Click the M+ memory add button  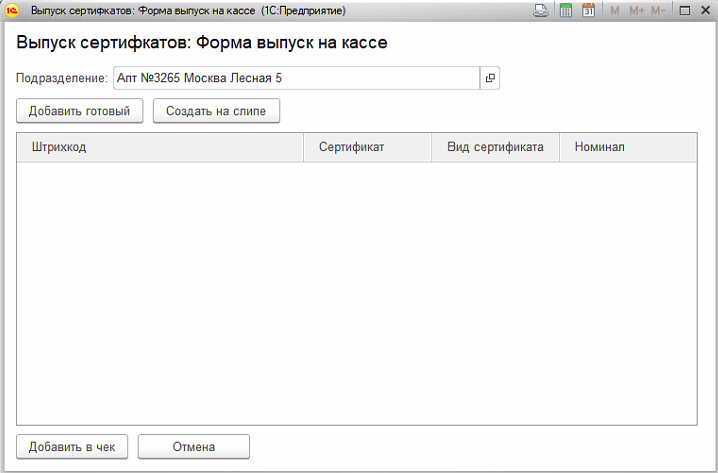pyautogui.click(x=636, y=10)
